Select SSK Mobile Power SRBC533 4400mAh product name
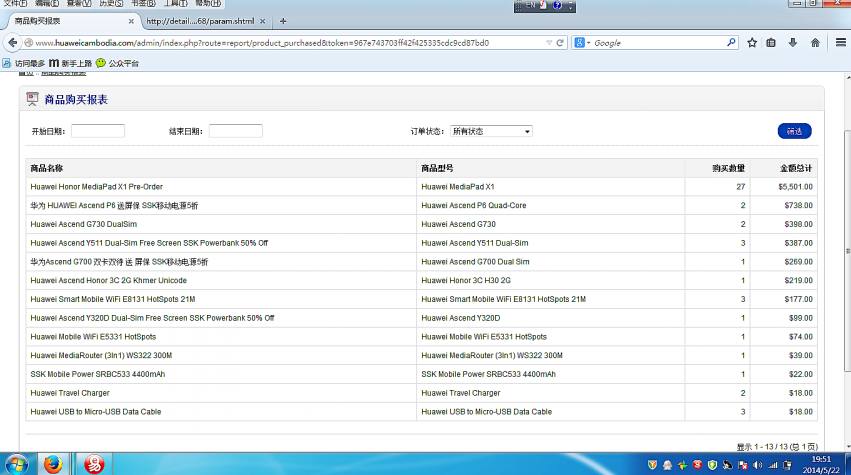 click(98, 374)
